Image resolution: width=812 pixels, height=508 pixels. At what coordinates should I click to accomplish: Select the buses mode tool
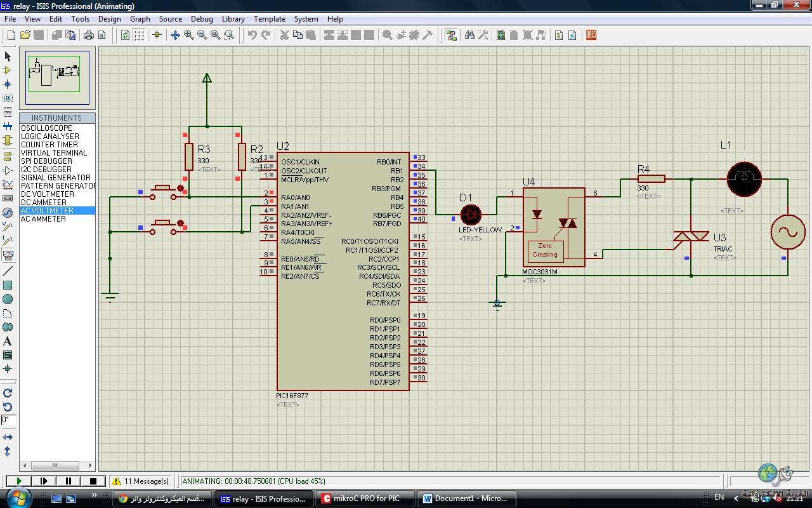(x=8, y=126)
